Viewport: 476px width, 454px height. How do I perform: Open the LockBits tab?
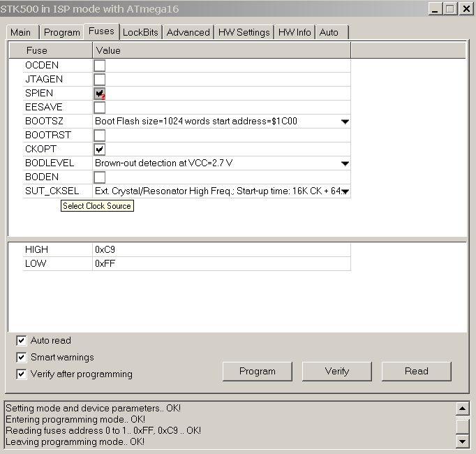140,32
